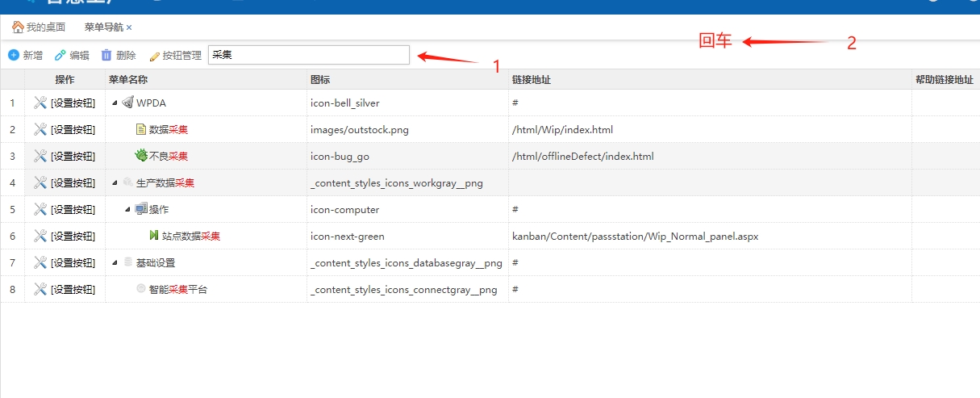Collapse the WPDA tree node
This screenshot has height=398, width=980.
tap(115, 103)
